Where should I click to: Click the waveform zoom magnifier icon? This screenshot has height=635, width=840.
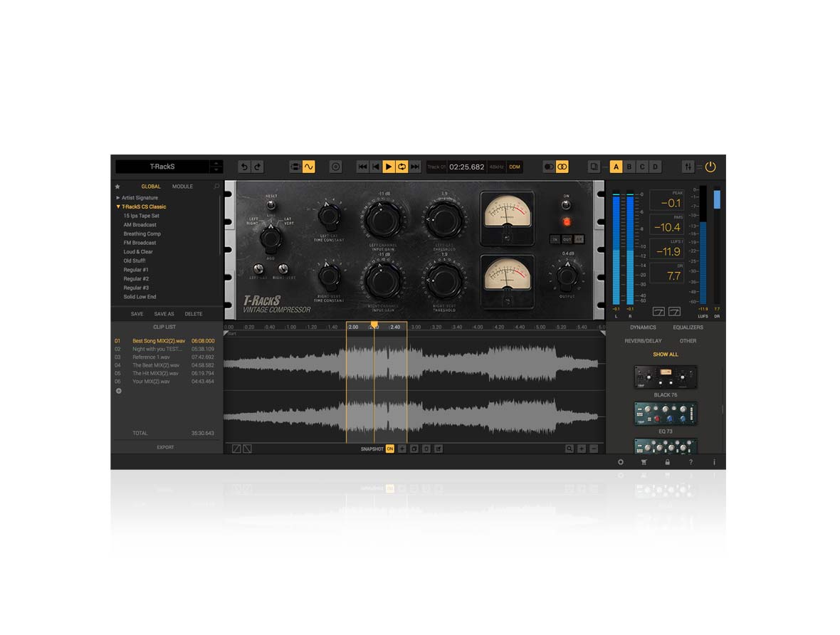pos(569,449)
